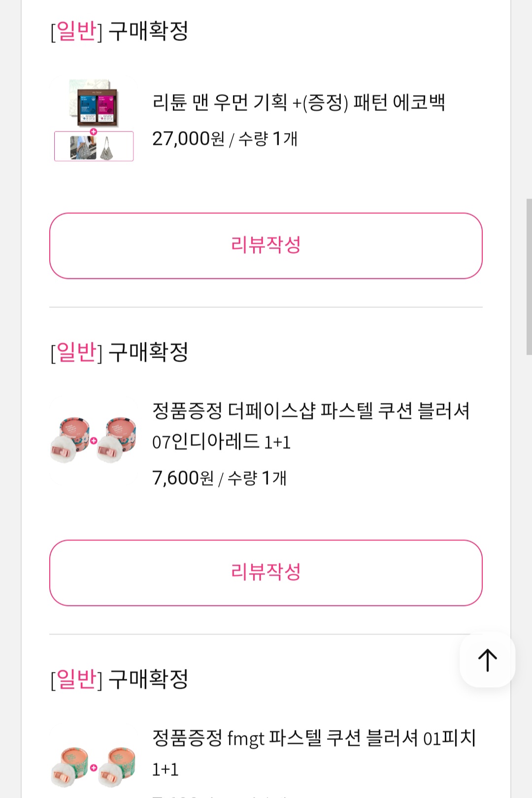Tap the 7,600원 price text
532x798 pixels.
coord(183,478)
